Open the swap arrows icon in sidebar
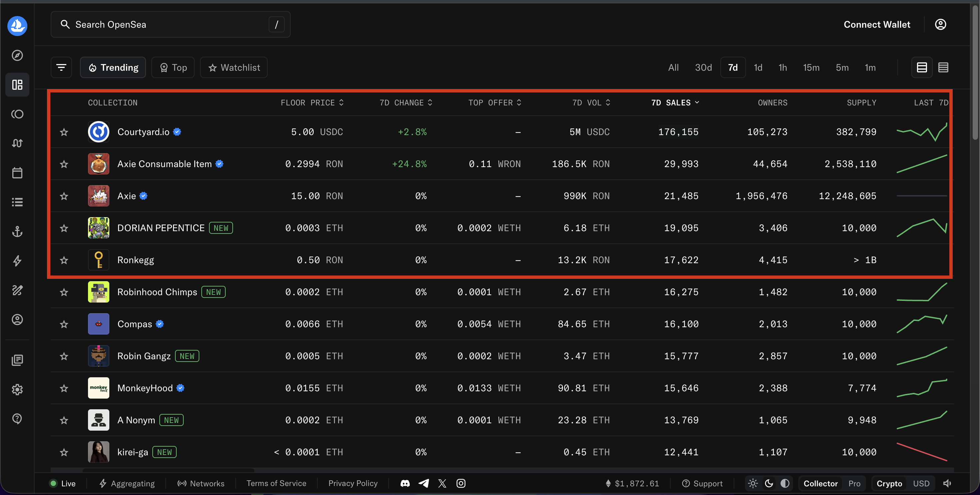The height and width of the screenshot is (495, 980). click(x=17, y=143)
